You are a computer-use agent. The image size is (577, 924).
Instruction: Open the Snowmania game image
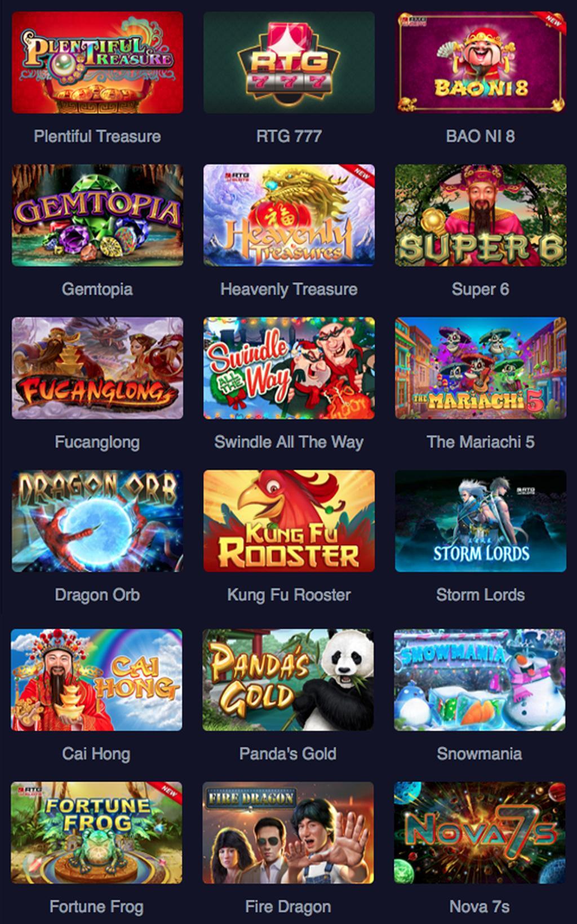[480, 680]
